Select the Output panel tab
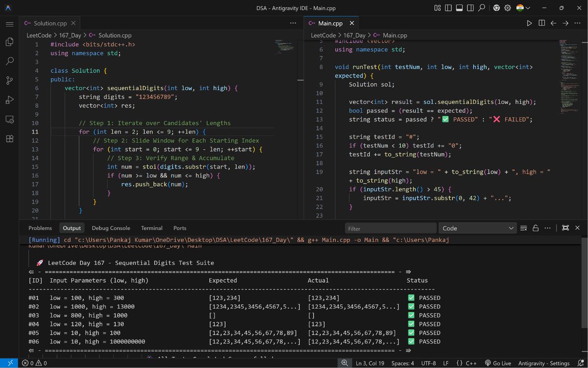588x368 pixels. (x=72, y=228)
